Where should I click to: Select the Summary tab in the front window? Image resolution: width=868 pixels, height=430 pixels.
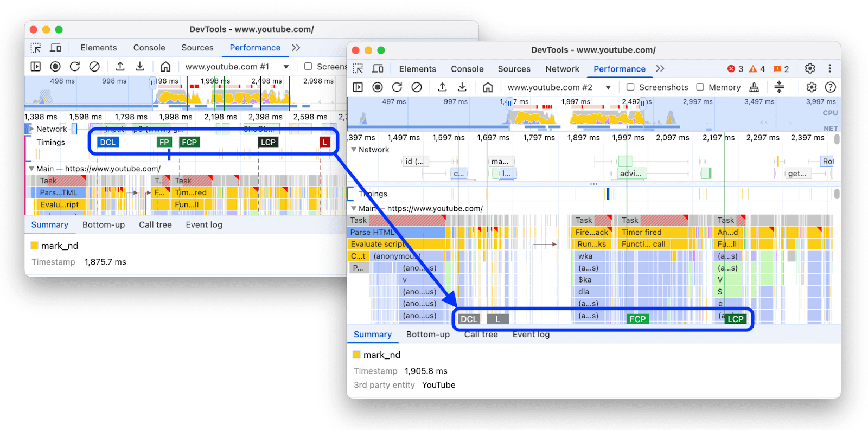373,335
